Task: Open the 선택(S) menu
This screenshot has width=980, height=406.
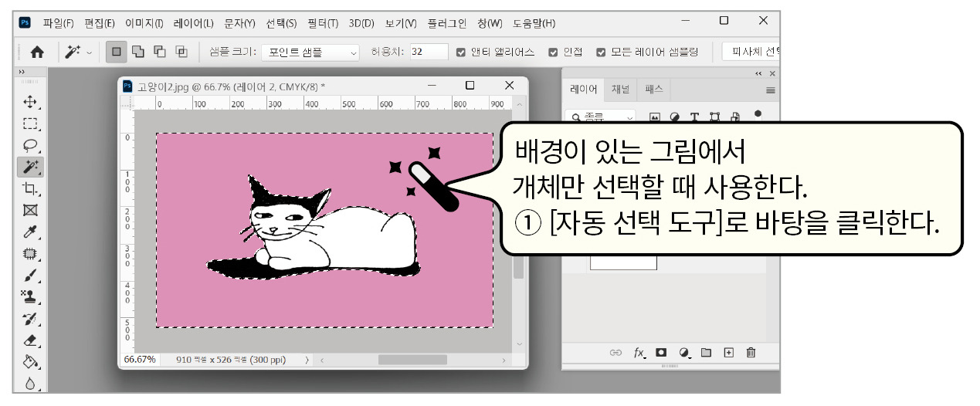Action: click(281, 23)
